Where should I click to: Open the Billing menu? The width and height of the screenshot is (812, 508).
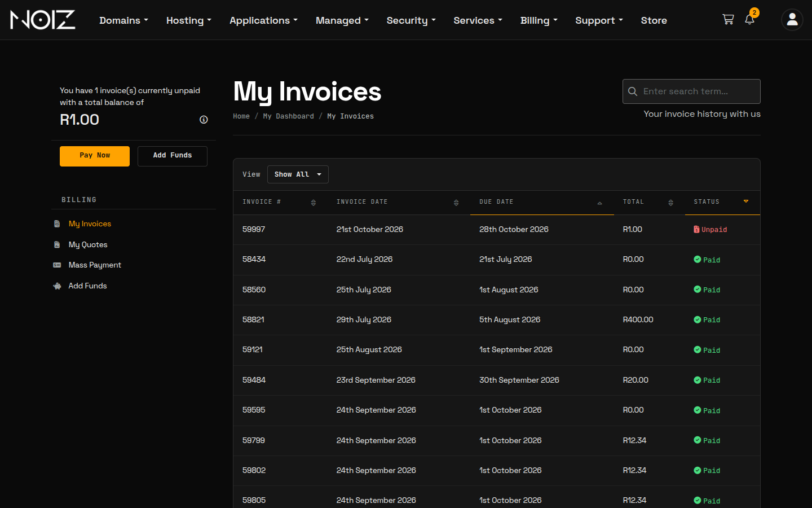click(x=539, y=20)
